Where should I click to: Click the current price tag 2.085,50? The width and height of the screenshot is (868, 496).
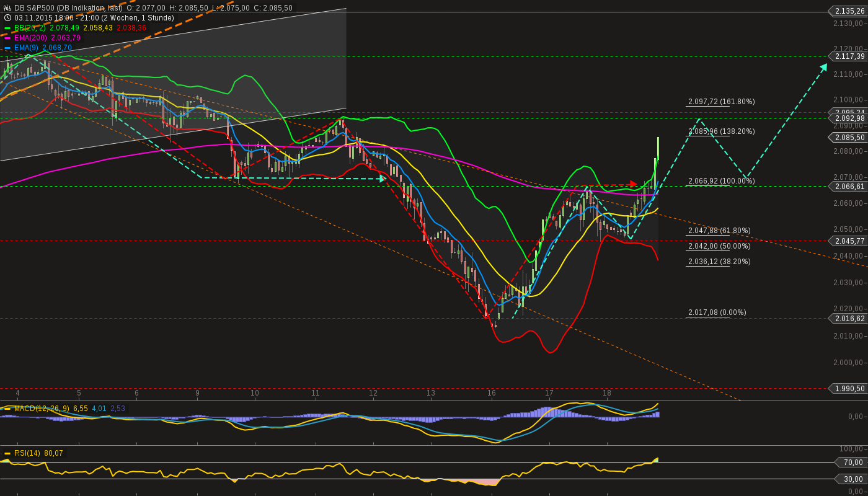click(x=848, y=138)
